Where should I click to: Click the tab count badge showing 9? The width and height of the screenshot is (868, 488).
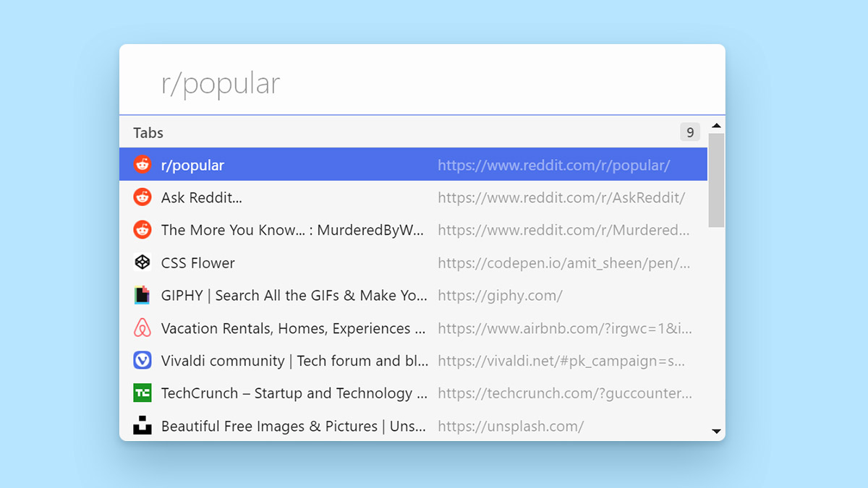(689, 132)
